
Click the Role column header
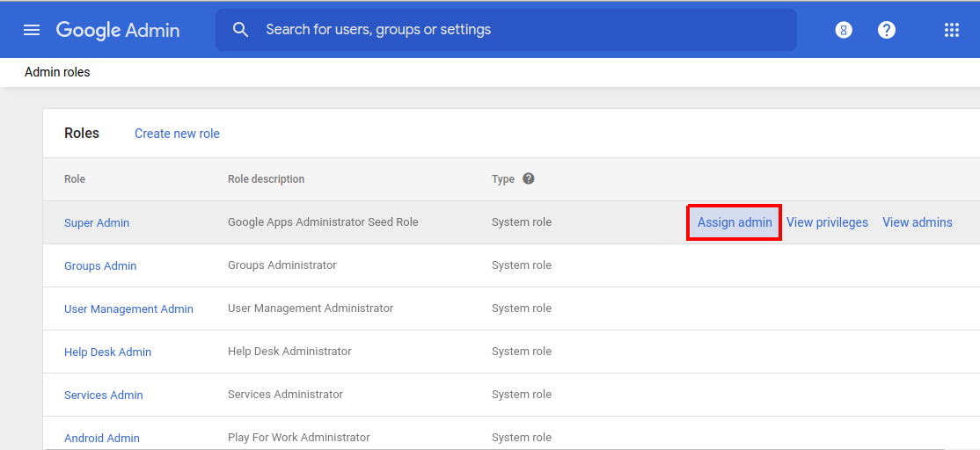tap(75, 179)
